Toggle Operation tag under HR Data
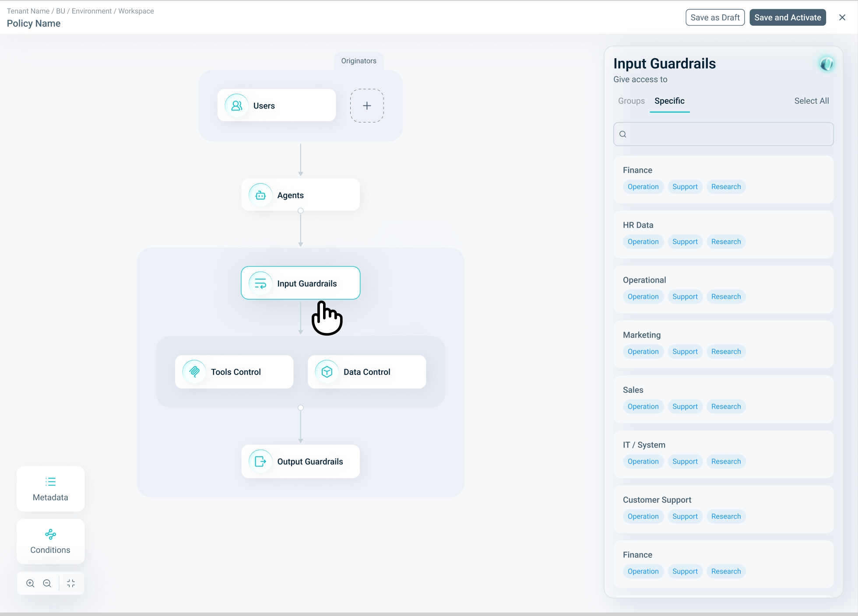Image resolution: width=858 pixels, height=616 pixels. tap(643, 241)
